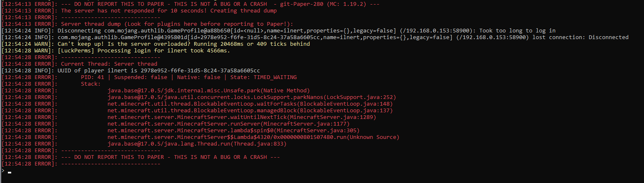This screenshot has width=644, height=183.
Task: Click the "Took too long to log in" line
Action: click(x=278, y=31)
